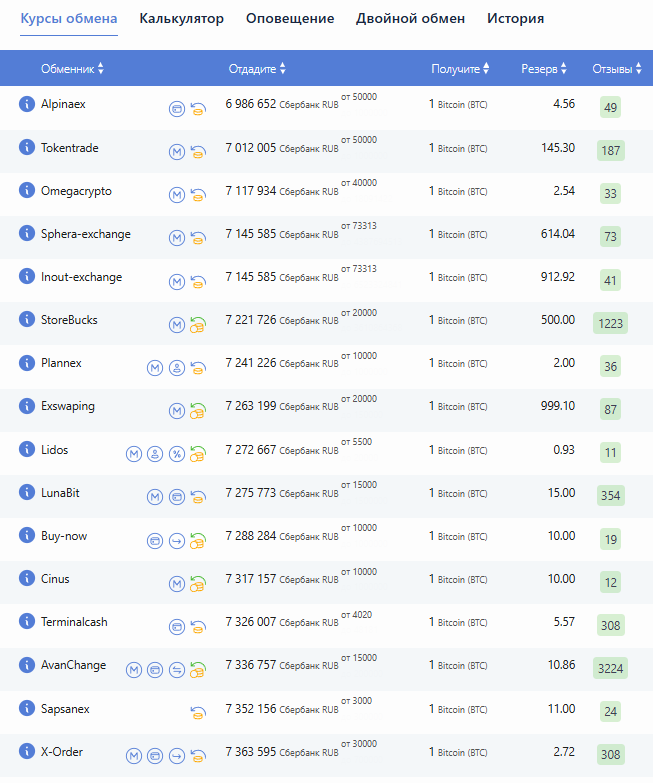
Task: Click the yellow coin icon in Sapsanex row
Action: click(198, 712)
